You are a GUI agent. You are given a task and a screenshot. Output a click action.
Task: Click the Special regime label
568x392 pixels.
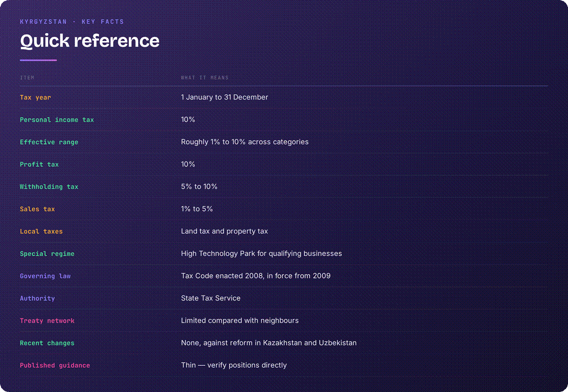click(x=47, y=254)
